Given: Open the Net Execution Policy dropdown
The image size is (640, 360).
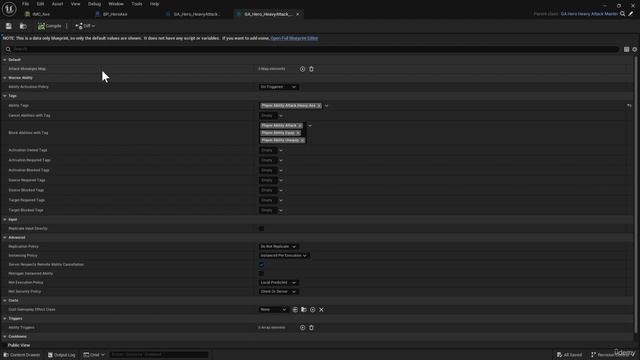Looking at the screenshot, I should 278,282.
